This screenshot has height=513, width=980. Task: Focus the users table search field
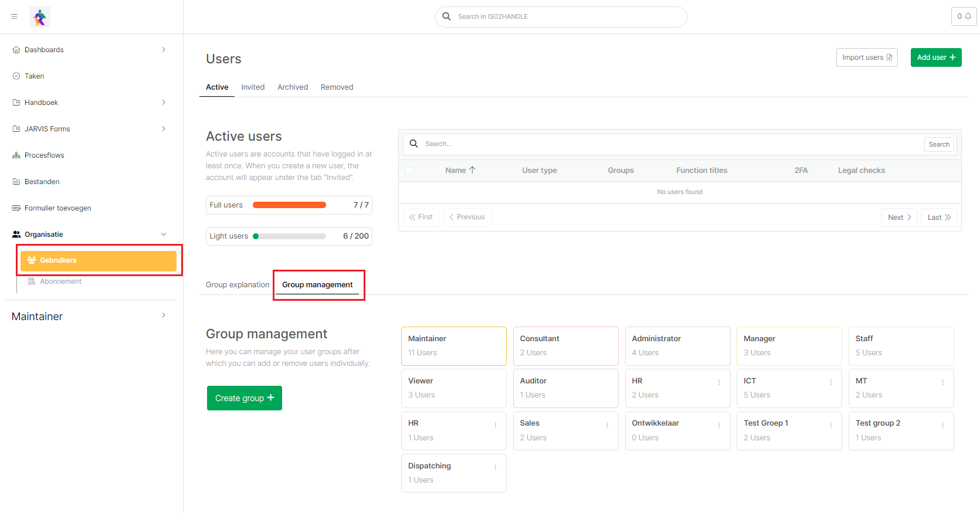click(x=669, y=144)
